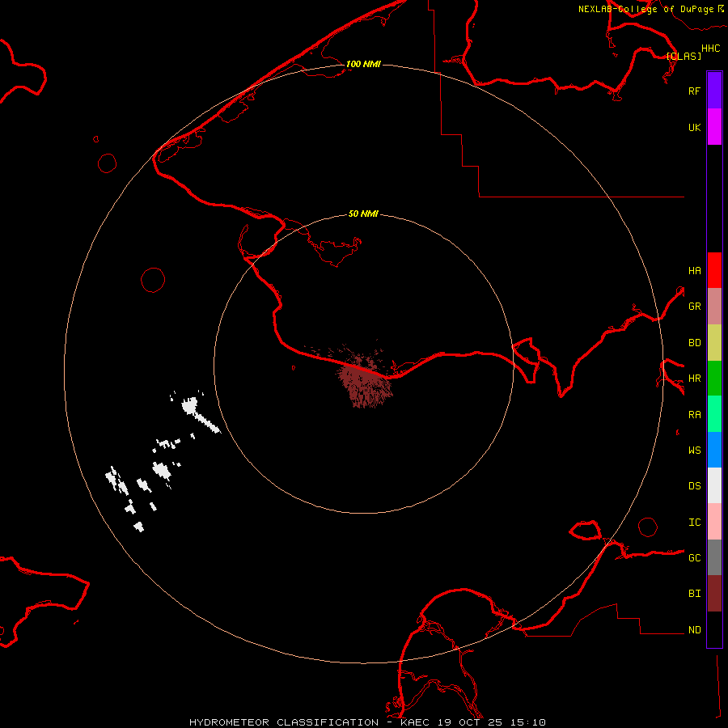Image resolution: width=728 pixels, height=728 pixels.
Task: Click the BI legend label
Action: click(694, 594)
